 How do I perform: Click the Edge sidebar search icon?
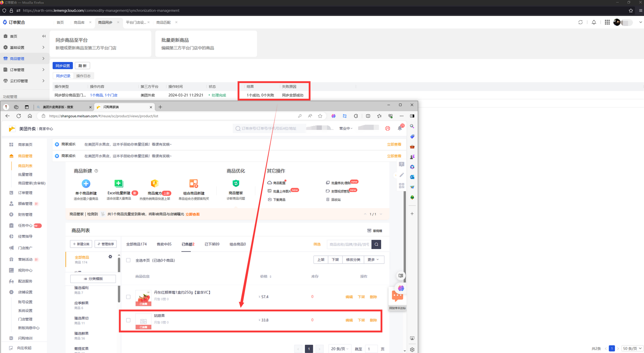[412, 126]
